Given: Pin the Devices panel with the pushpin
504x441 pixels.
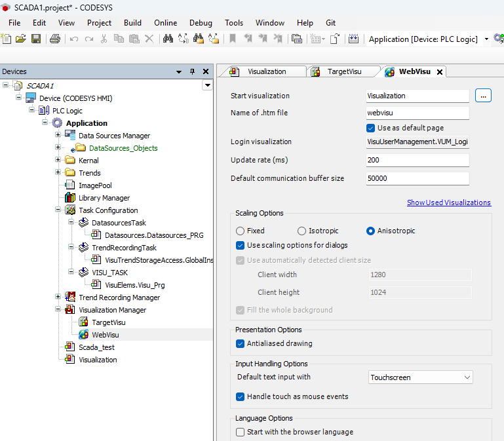Looking at the screenshot, I should pos(192,71).
